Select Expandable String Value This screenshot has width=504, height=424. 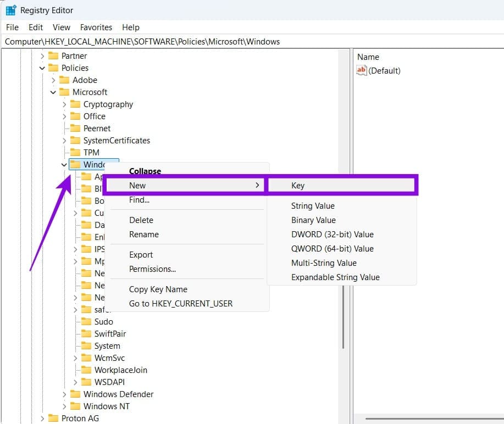coord(335,277)
